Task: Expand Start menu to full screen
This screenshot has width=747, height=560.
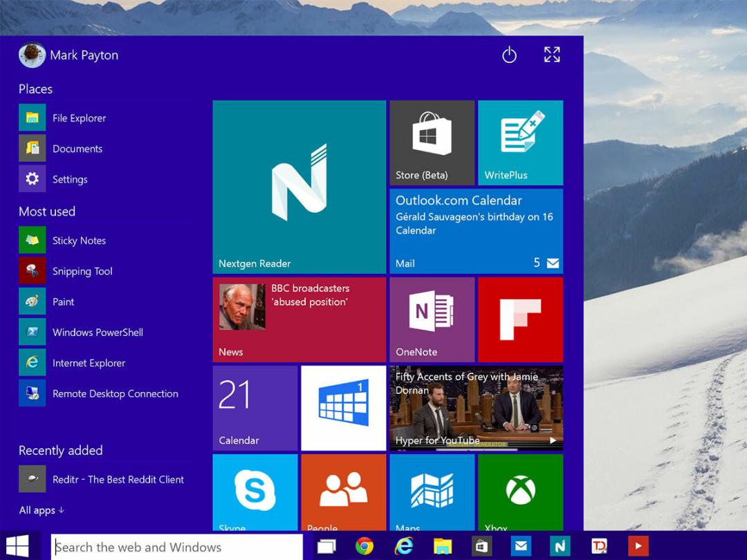Action: pos(552,55)
